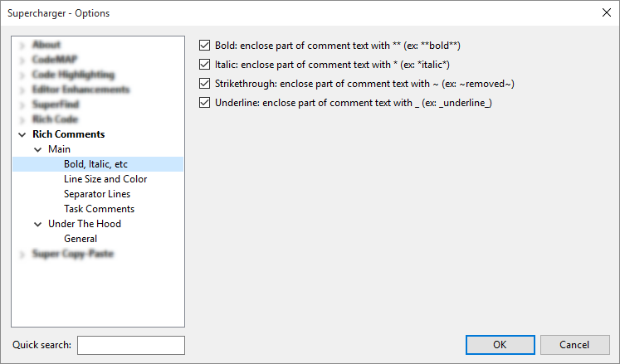The image size is (620, 364).
Task: Select the Main tree item
Action: point(59,149)
